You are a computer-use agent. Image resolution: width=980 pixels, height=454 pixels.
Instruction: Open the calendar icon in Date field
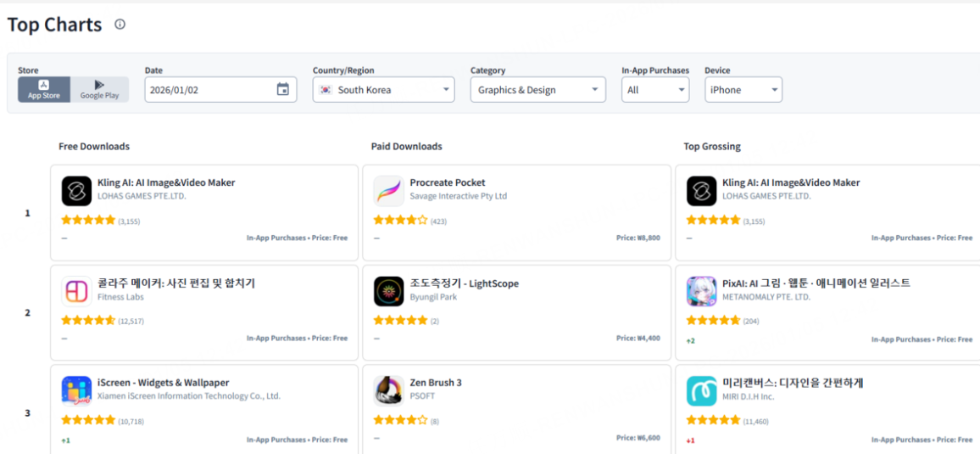click(282, 89)
